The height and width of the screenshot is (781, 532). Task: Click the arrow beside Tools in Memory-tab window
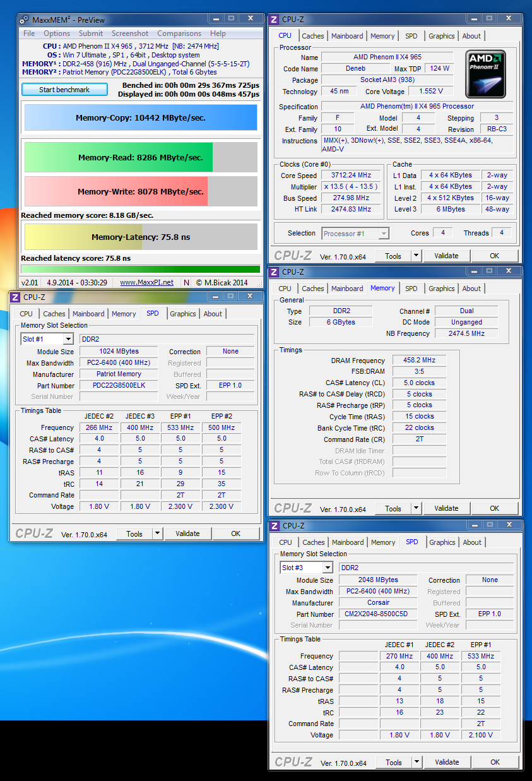[416, 508]
